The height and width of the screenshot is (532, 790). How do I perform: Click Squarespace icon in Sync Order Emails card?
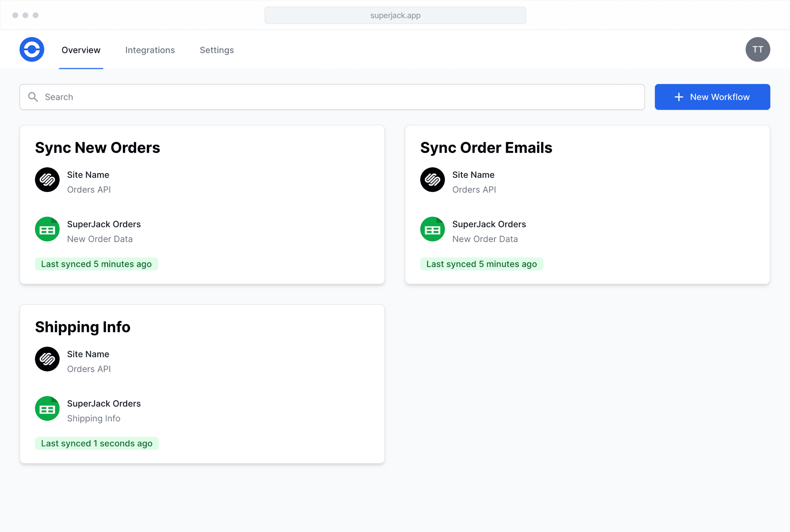432,180
